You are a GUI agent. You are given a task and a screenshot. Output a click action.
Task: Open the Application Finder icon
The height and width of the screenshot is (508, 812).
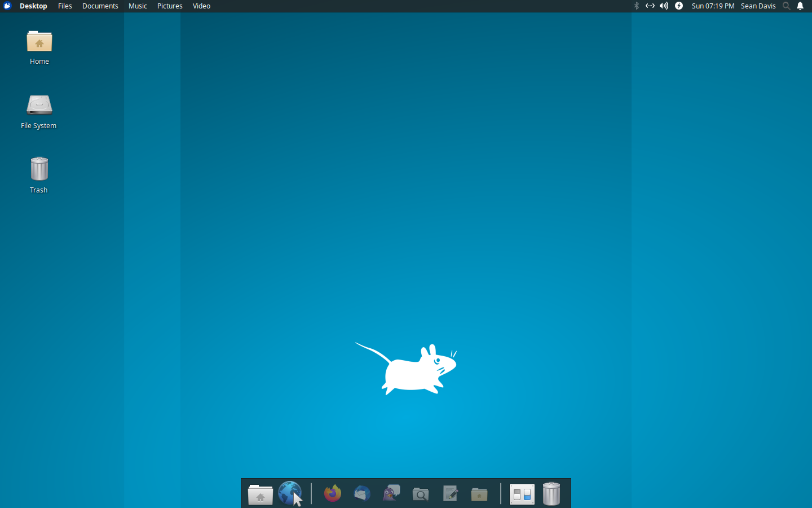[421, 494]
